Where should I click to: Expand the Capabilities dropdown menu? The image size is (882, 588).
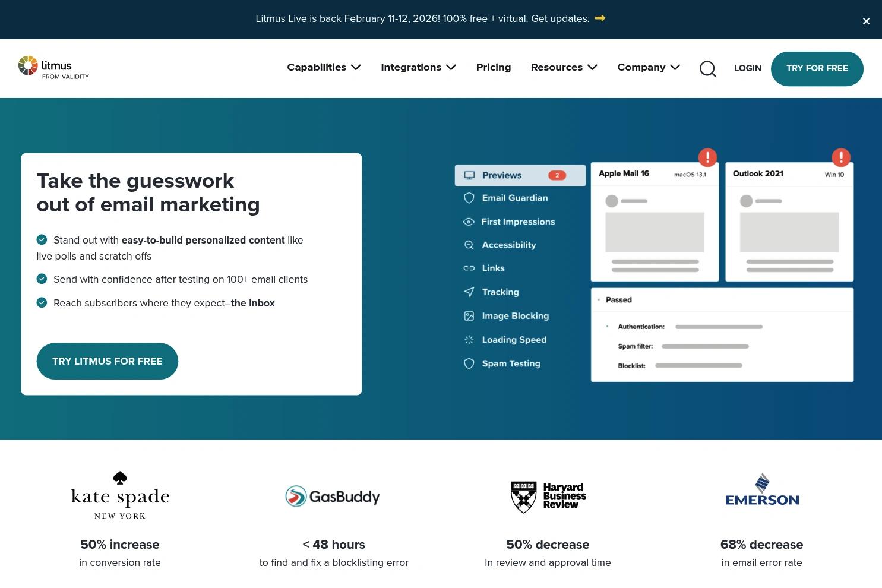pos(324,67)
